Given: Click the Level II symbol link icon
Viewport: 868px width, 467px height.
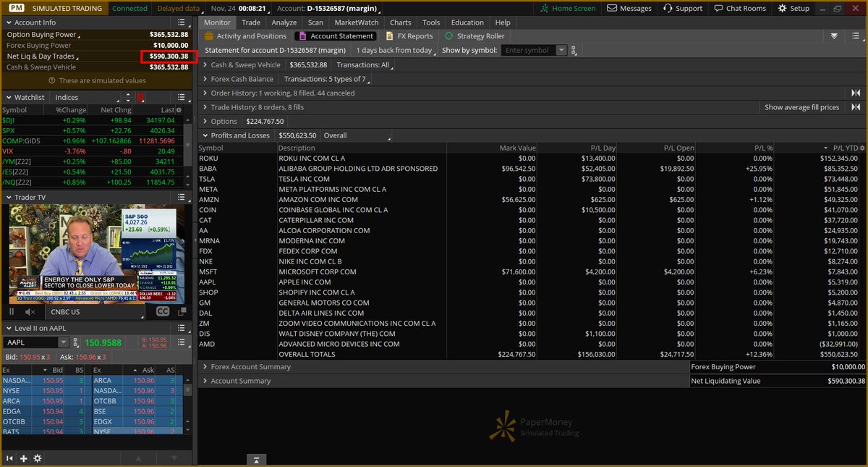Looking at the screenshot, I should [x=77, y=342].
